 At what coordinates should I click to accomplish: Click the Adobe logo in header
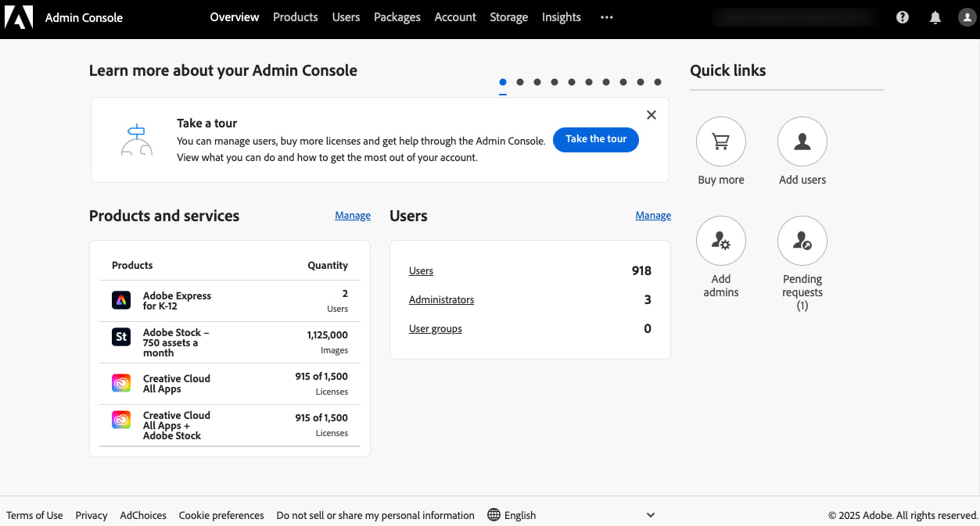point(18,17)
